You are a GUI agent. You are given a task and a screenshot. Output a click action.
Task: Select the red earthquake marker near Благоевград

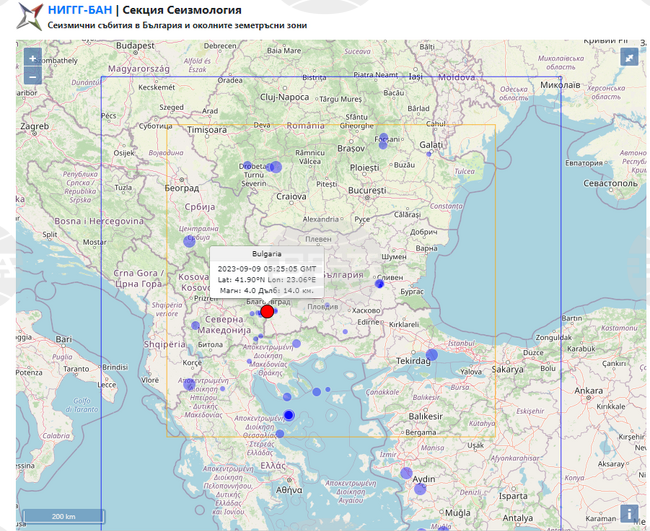[x=267, y=311]
